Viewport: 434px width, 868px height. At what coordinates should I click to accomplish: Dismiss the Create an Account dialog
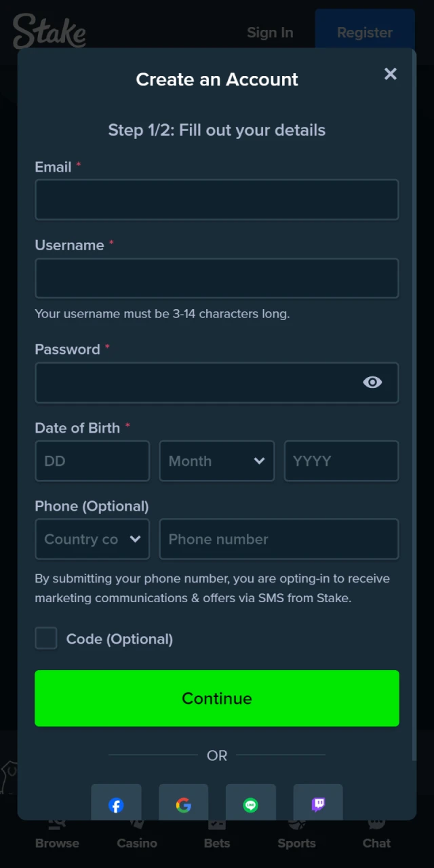(x=391, y=74)
